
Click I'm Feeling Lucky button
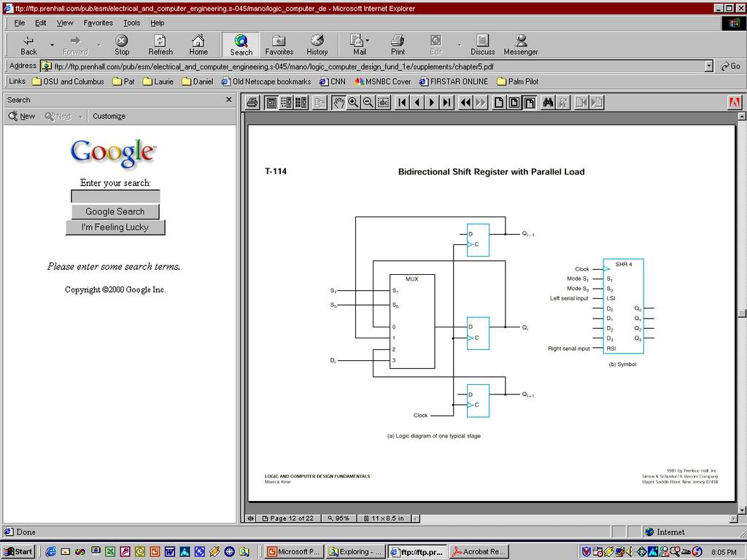(x=115, y=227)
